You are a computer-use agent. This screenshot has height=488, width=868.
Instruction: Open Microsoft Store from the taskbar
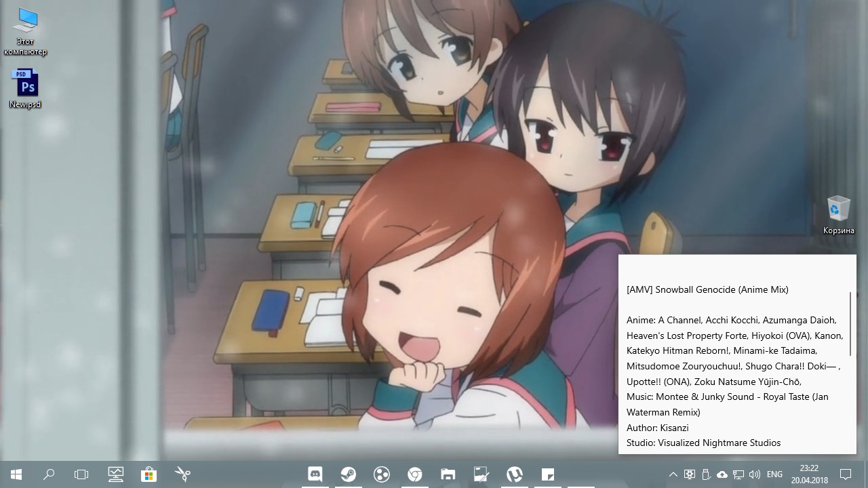149,474
